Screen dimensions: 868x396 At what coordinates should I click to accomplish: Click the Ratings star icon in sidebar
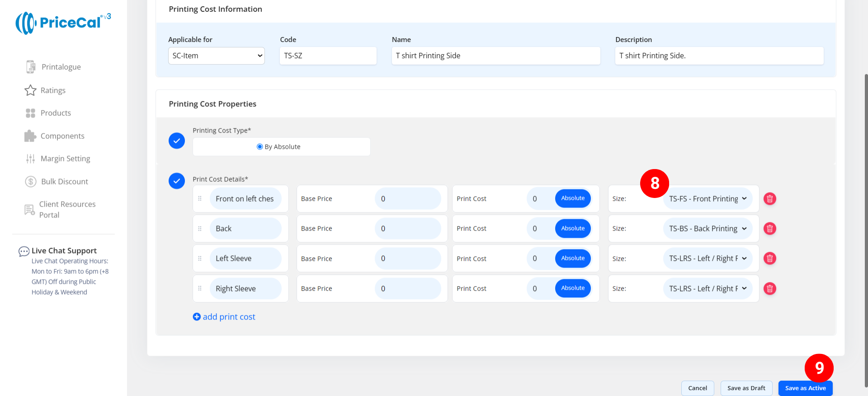click(x=30, y=90)
